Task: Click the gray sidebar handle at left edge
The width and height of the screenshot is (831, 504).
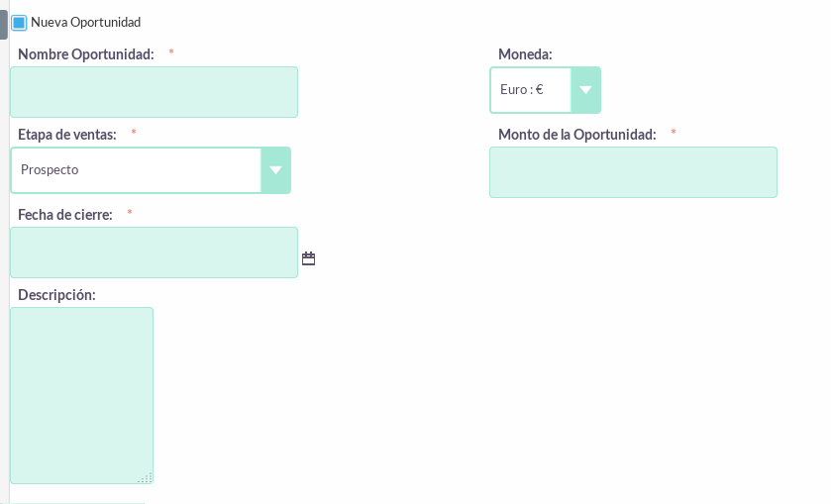Action: (4, 25)
